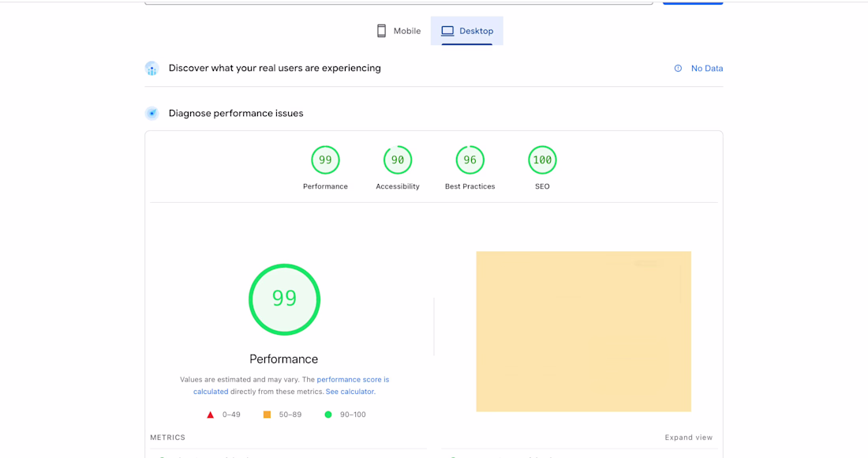Select the Desktop tab

click(467, 31)
